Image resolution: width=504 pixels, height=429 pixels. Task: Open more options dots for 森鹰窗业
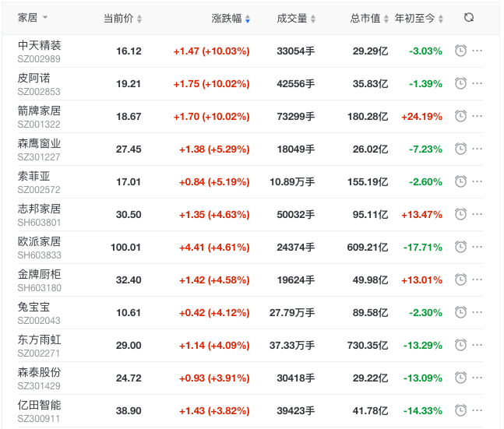coord(478,149)
